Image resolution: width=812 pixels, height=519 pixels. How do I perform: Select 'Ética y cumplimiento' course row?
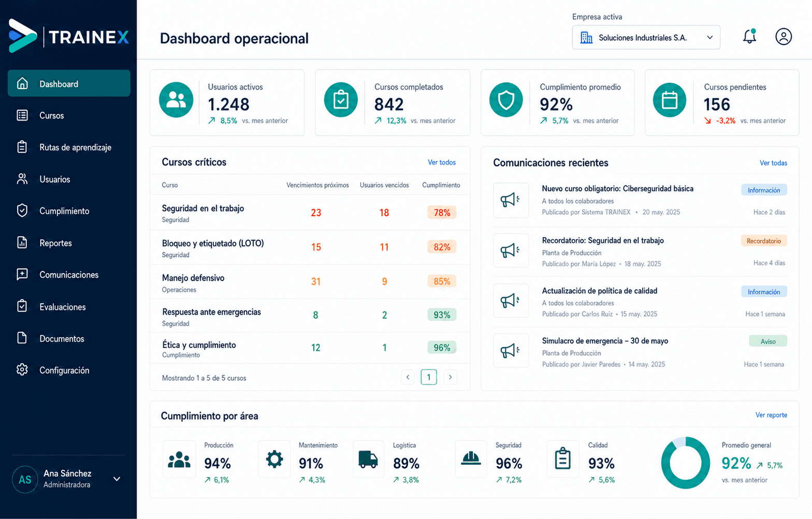310,348
